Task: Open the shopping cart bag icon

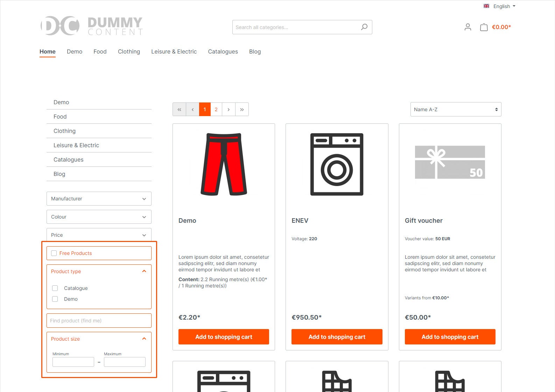Action: point(484,27)
